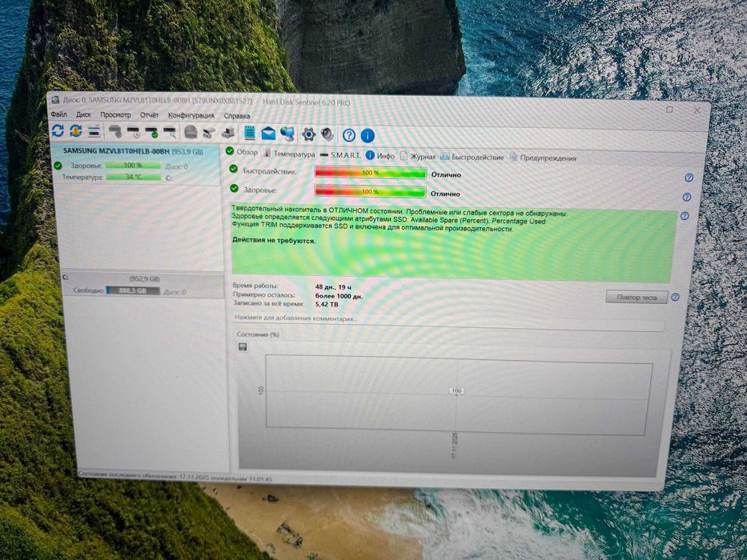Click the Здоровье 100 % gradient bar
Screen dimensions: 747x560
pos(370,192)
